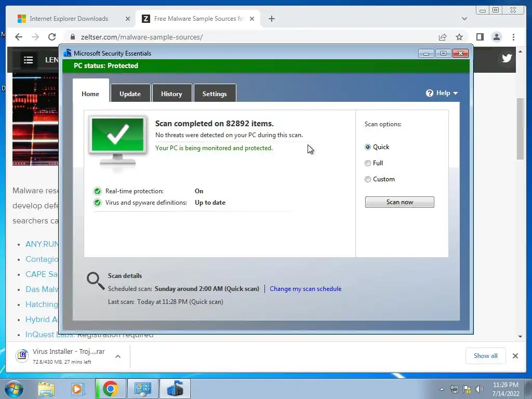Open zeltser site hamburger menu

click(x=29, y=60)
